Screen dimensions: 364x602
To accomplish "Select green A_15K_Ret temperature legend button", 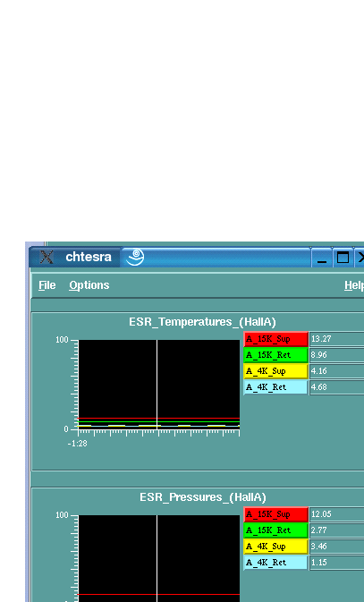I will point(275,355).
